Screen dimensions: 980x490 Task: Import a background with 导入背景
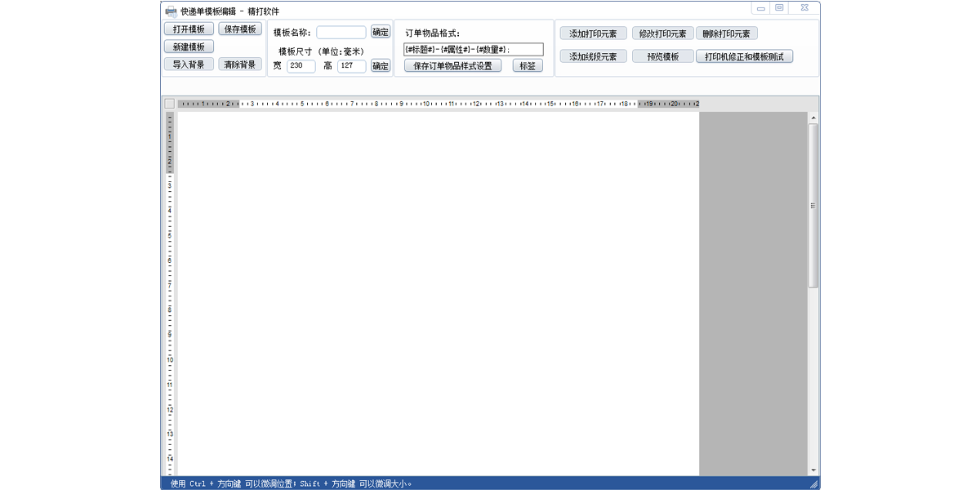[x=189, y=65]
